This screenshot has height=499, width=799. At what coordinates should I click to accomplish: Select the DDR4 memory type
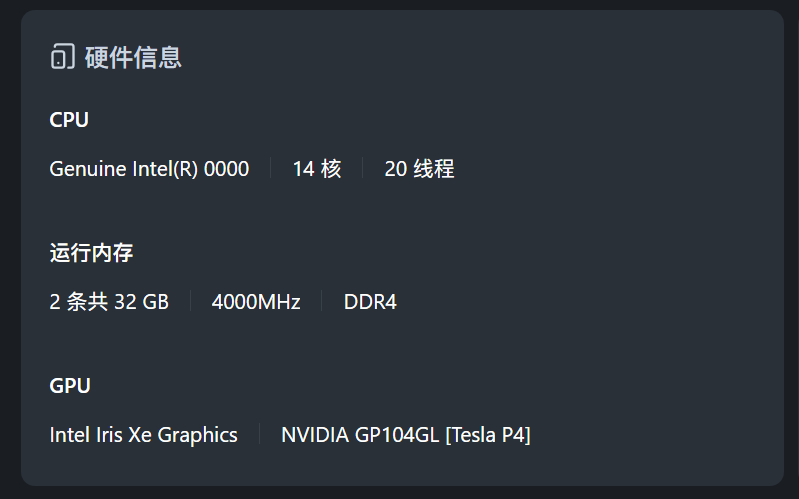tap(370, 302)
